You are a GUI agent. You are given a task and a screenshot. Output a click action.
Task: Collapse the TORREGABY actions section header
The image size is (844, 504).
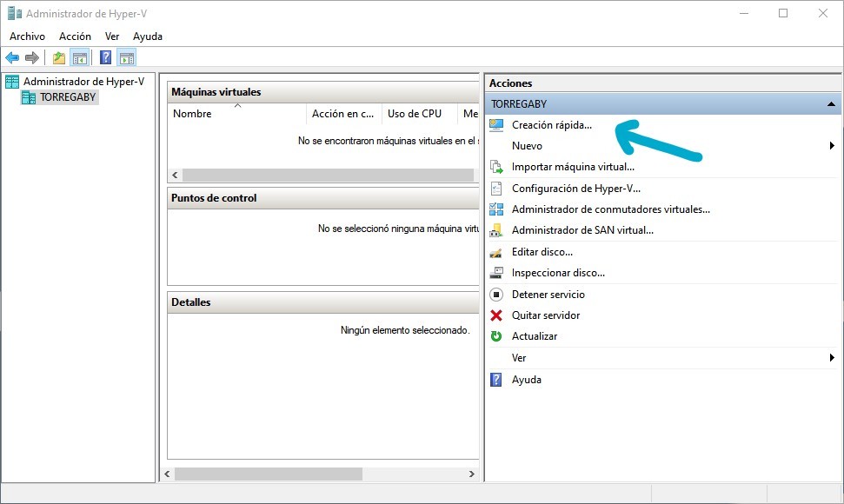[663, 103]
